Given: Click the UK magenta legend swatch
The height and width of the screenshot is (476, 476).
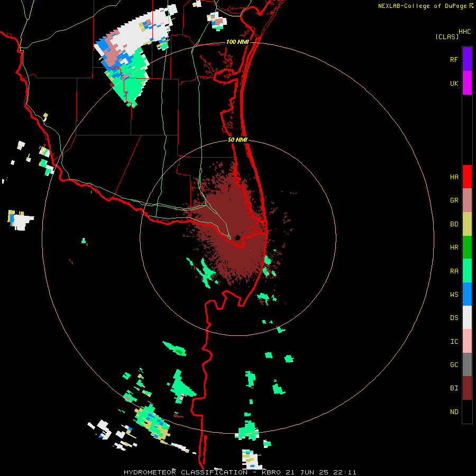Looking at the screenshot, I should click(467, 83).
